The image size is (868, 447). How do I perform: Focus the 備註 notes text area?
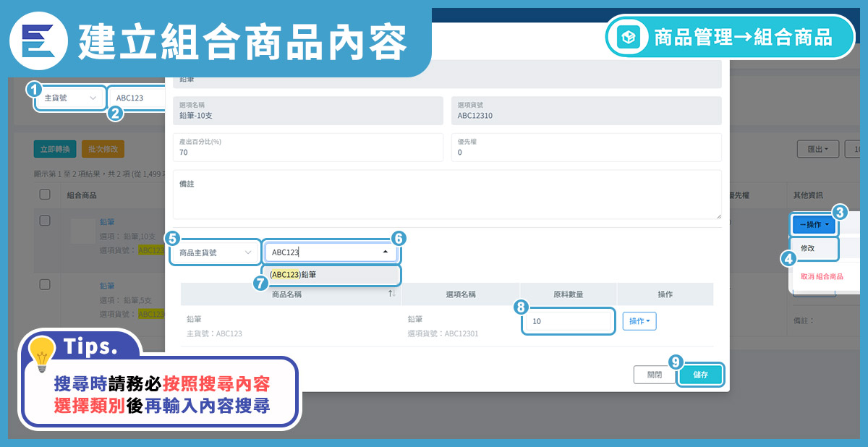tap(446, 195)
